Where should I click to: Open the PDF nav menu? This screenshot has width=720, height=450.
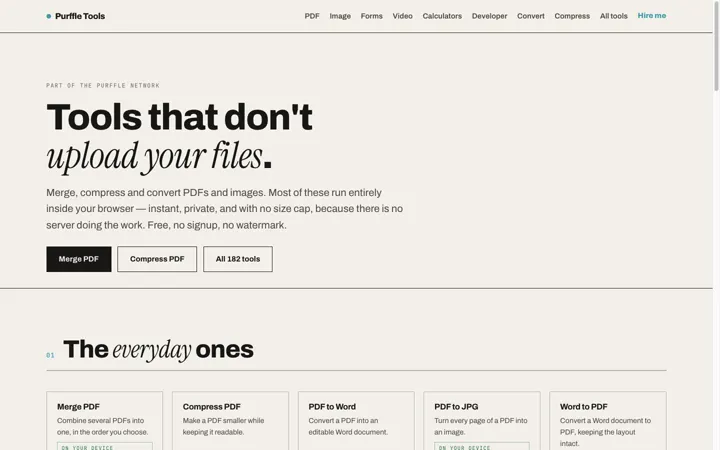(312, 16)
